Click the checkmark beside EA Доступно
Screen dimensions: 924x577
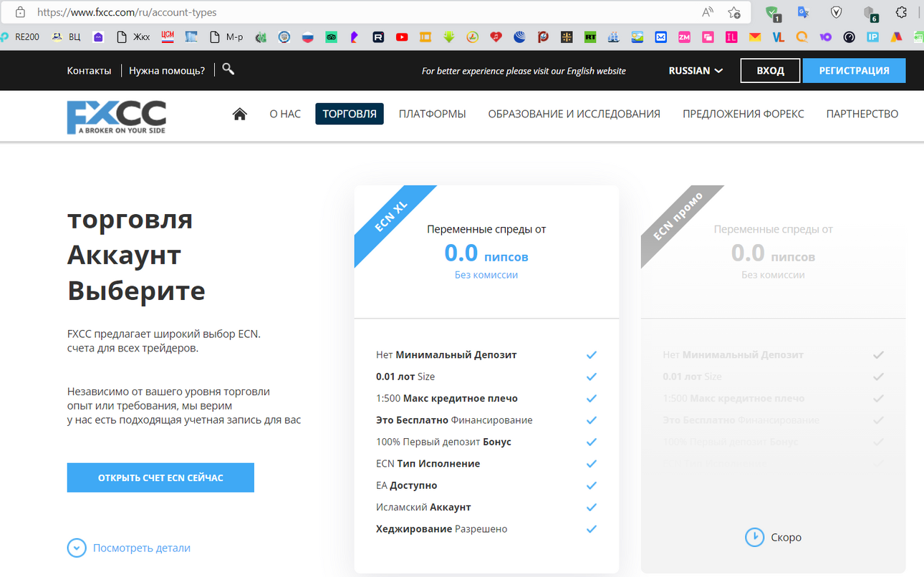[x=591, y=485]
